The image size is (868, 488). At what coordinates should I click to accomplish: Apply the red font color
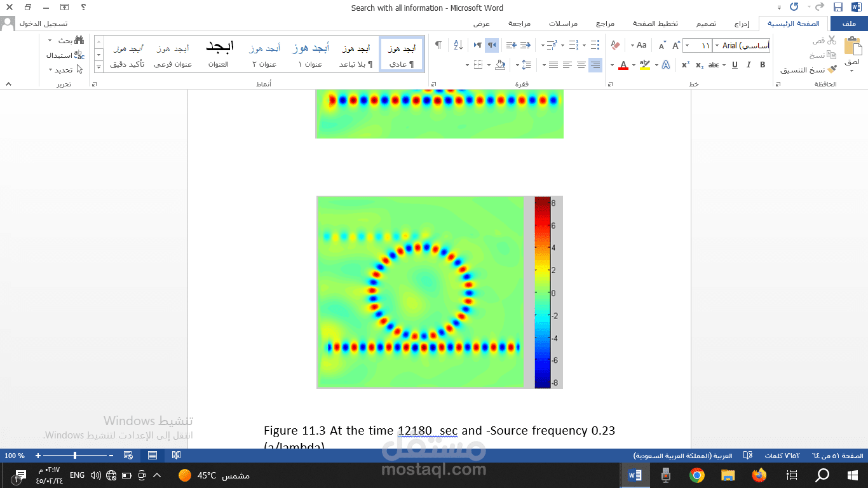623,65
